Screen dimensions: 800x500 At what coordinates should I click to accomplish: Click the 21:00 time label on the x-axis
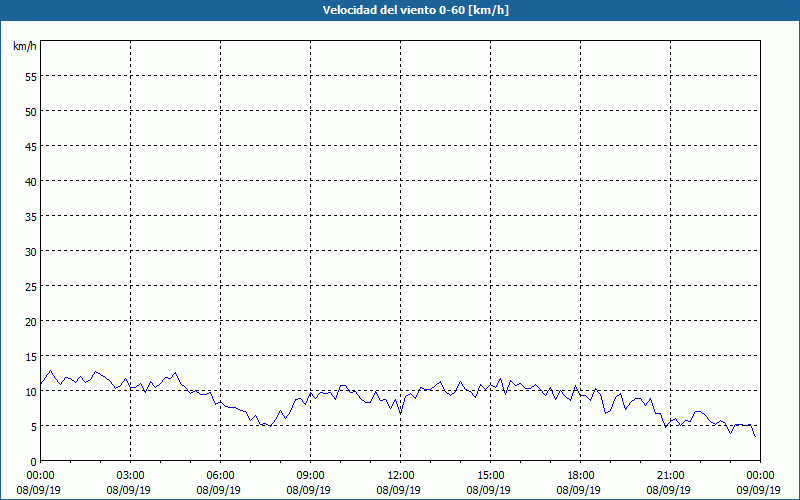670,475
